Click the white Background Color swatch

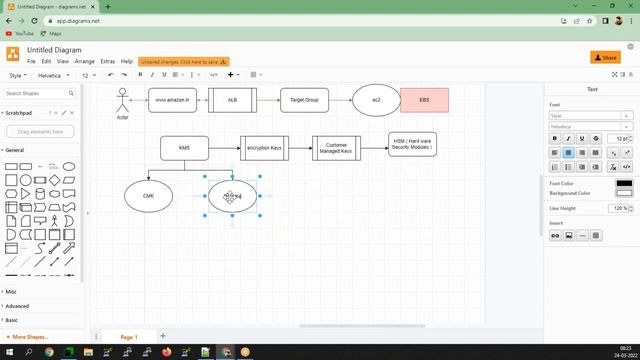[x=624, y=193]
